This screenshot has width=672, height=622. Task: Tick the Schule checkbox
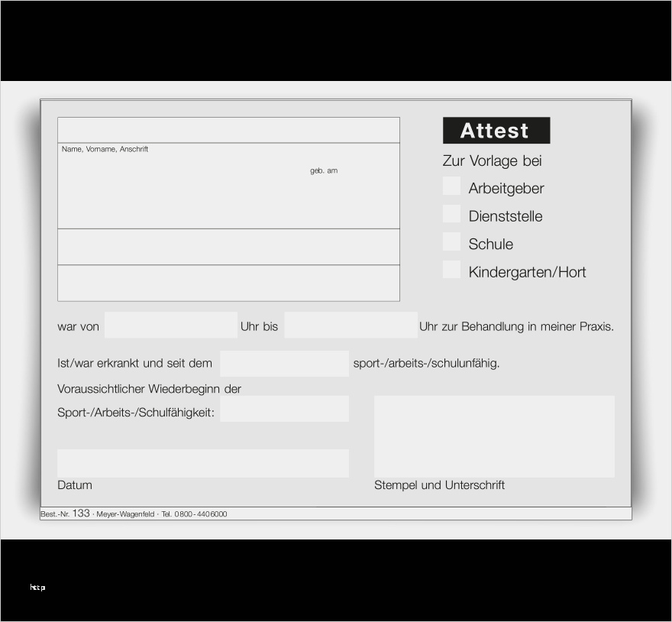point(452,241)
